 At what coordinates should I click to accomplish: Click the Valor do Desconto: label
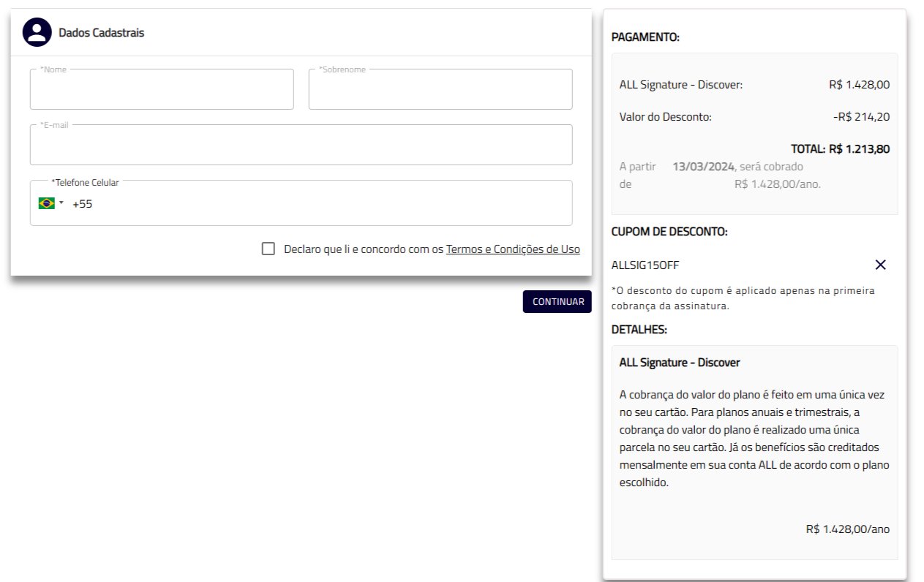pos(665,117)
